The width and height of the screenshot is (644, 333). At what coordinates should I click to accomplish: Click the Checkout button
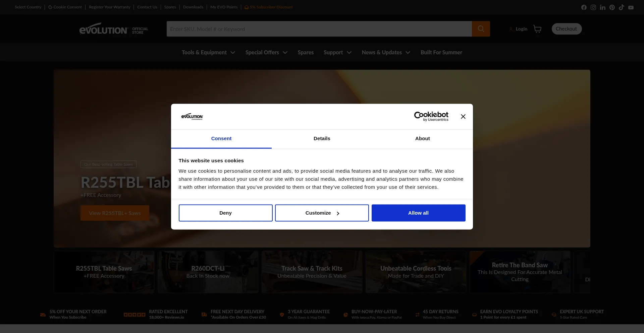click(567, 29)
